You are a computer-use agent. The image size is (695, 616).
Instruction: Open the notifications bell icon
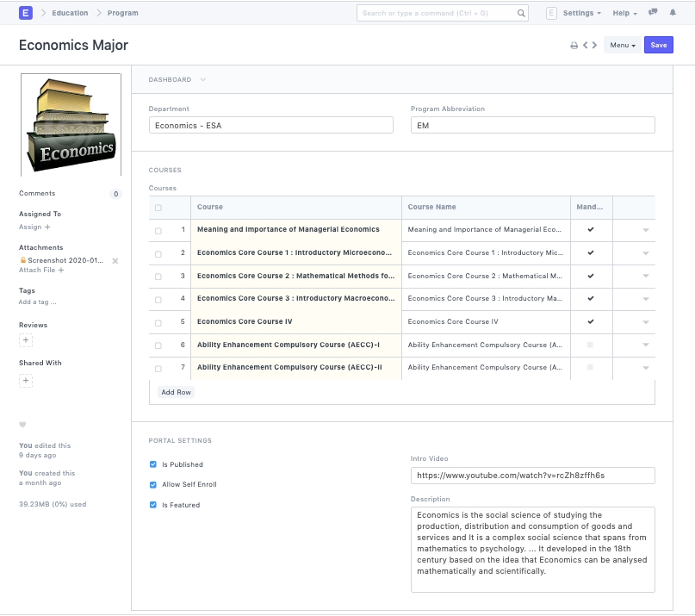point(673,13)
